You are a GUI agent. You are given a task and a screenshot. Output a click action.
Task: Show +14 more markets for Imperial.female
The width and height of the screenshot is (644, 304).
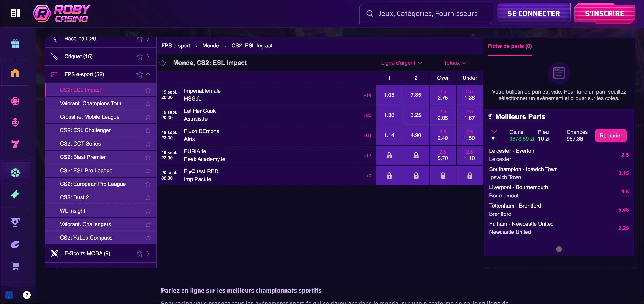coord(367,95)
